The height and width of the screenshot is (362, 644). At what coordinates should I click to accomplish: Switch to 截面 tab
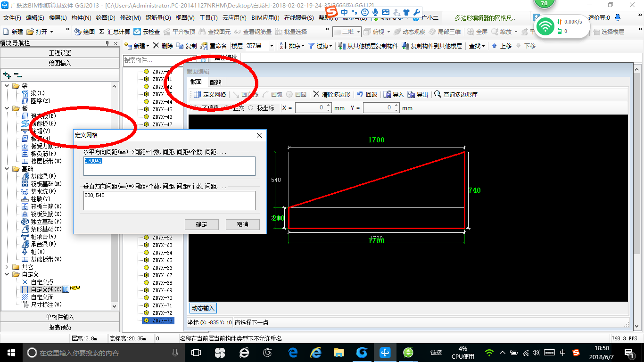pyautogui.click(x=196, y=82)
